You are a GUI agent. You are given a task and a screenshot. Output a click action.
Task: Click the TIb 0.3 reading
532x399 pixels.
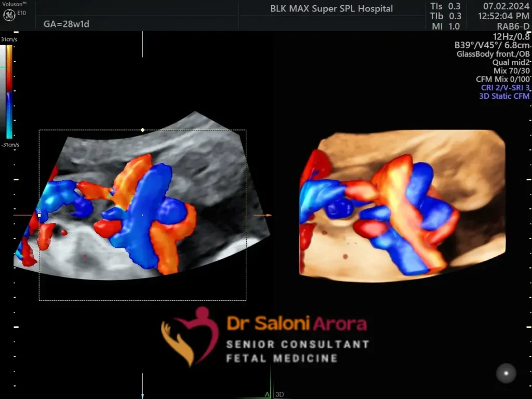tap(445, 16)
